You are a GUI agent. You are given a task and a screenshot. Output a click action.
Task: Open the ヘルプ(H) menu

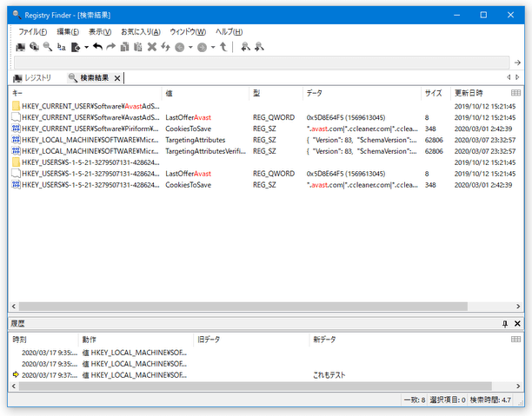point(229,32)
